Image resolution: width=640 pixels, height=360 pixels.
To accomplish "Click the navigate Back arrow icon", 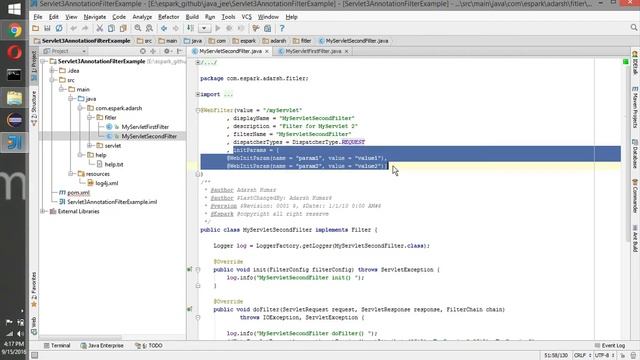I will click(164, 28).
